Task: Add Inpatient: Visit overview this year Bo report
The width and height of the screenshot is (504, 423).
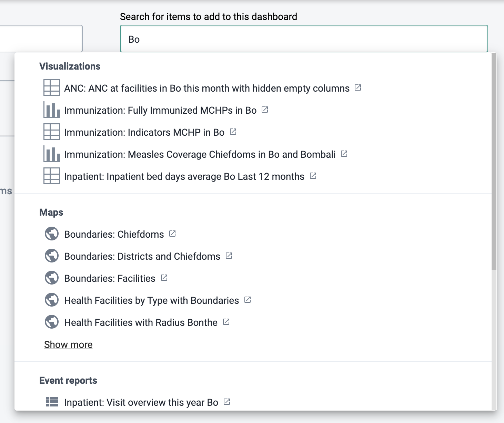Action: pos(141,402)
